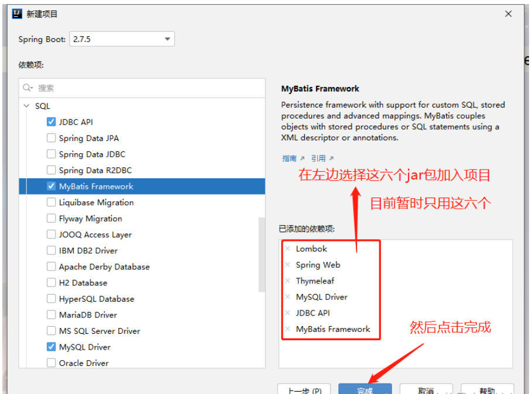Click the 取消 cancel button
Screen dimensions: 532x394
426,389
